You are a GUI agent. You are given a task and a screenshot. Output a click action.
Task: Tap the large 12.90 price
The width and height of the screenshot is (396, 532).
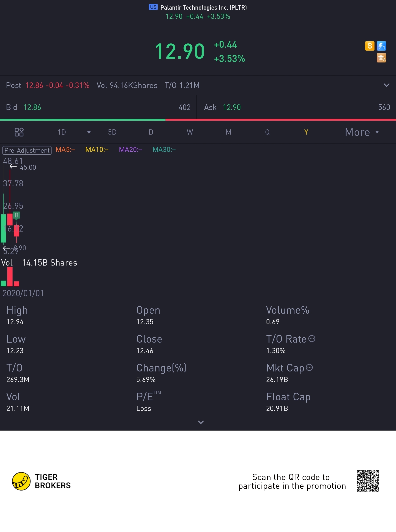point(180,51)
